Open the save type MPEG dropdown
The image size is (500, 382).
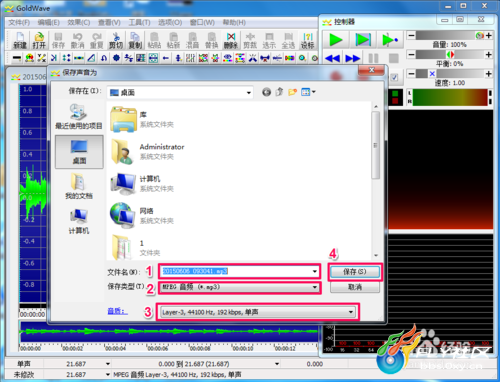(x=315, y=287)
